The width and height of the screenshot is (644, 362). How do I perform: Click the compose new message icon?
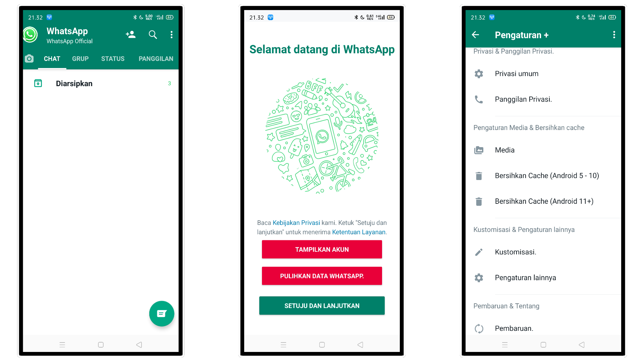161,313
